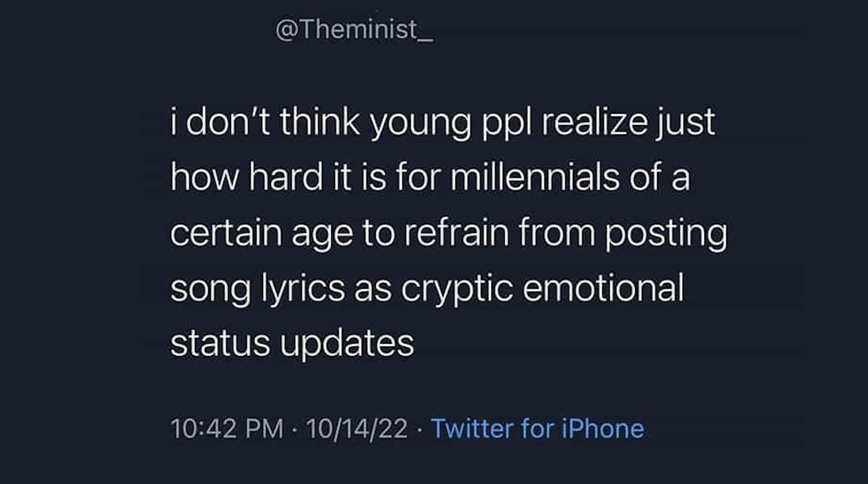Click the 10:42 PM timestamp

pyautogui.click(x=227, y=428)
